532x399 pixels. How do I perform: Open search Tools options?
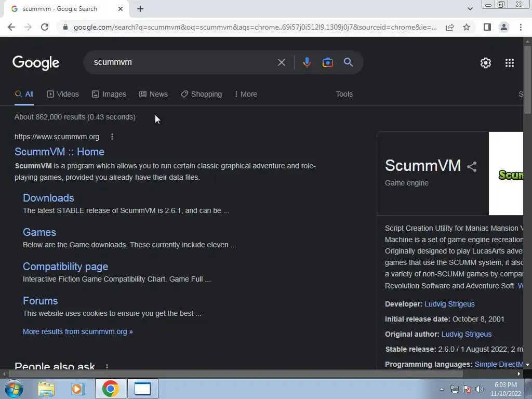pos(344,94)
